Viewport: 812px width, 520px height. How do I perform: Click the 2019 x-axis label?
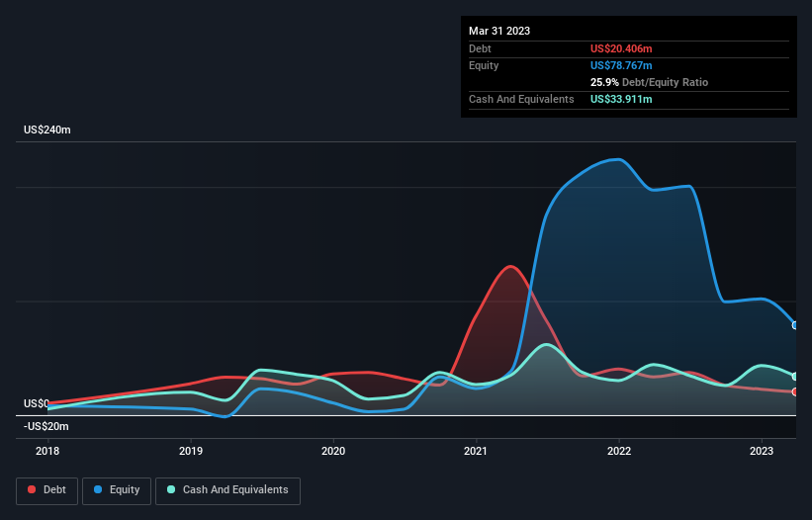(x=191, y=451)
